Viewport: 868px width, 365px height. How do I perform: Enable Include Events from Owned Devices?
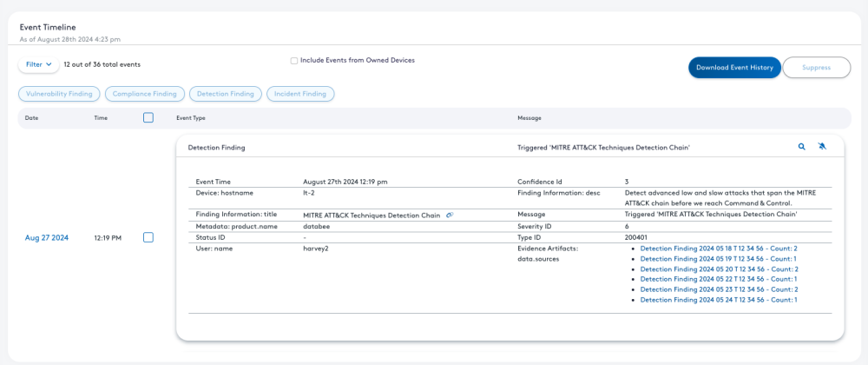(294, 61)
